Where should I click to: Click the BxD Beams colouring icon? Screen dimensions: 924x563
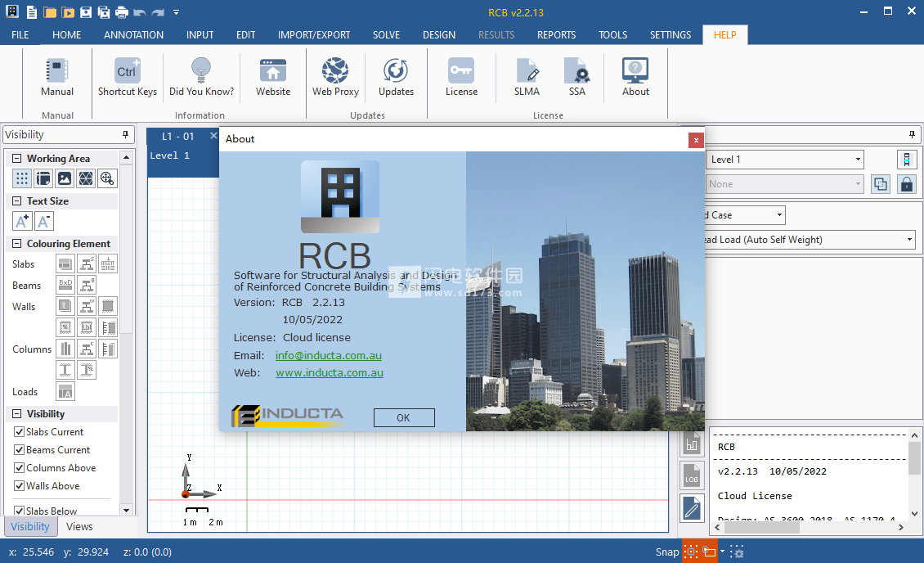(x=65, y=285)
